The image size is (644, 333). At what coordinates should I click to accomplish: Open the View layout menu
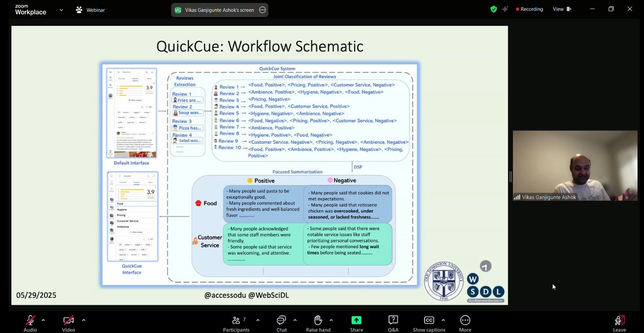tap(562, 9)
